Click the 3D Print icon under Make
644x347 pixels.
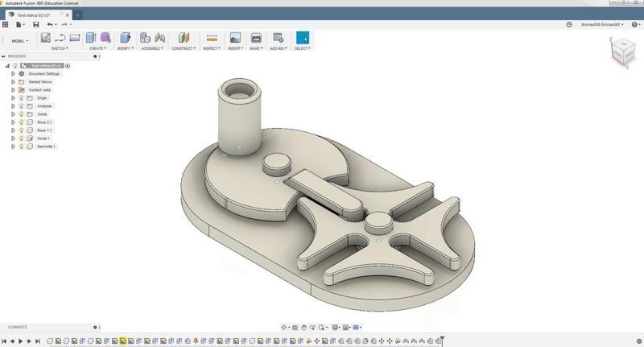coord(256,38)
